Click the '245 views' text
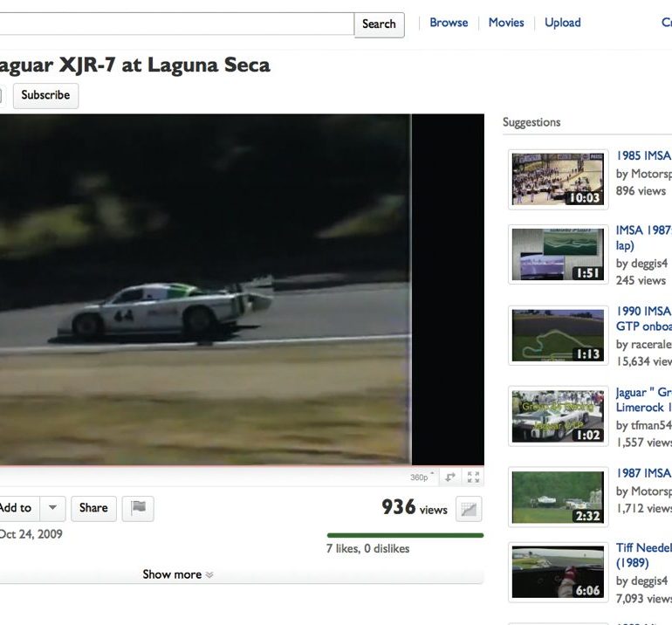Image resolution: width=672 pixels, height=625 pixels. (x=641, y=280)
